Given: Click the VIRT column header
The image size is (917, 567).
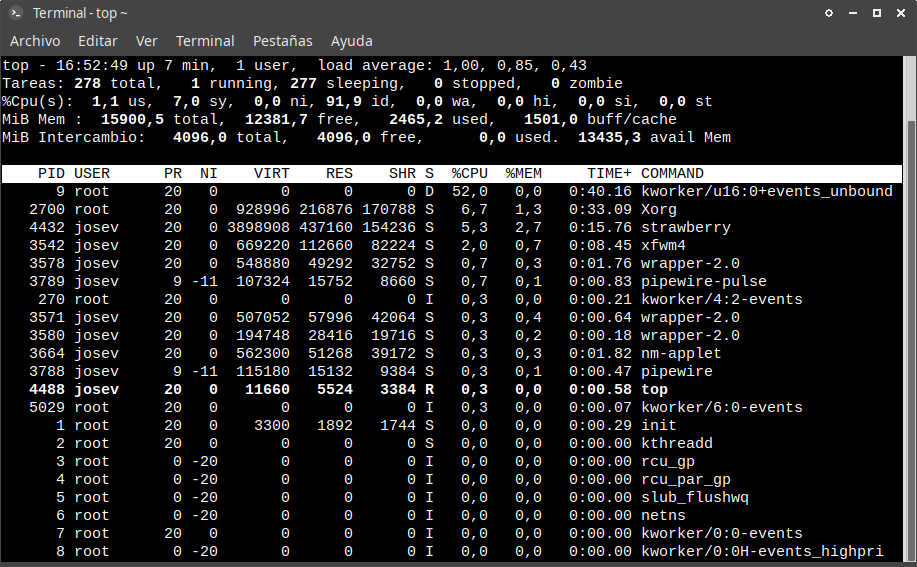Looking at the screenshot, I should tap(271, 174).
